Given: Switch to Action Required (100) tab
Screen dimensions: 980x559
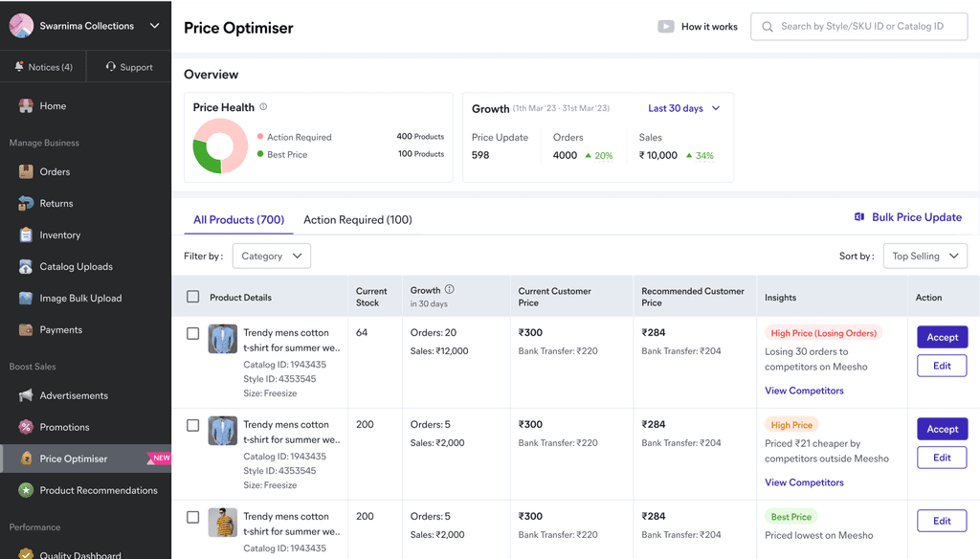Looking at the screenshot, I should point(358,219).
